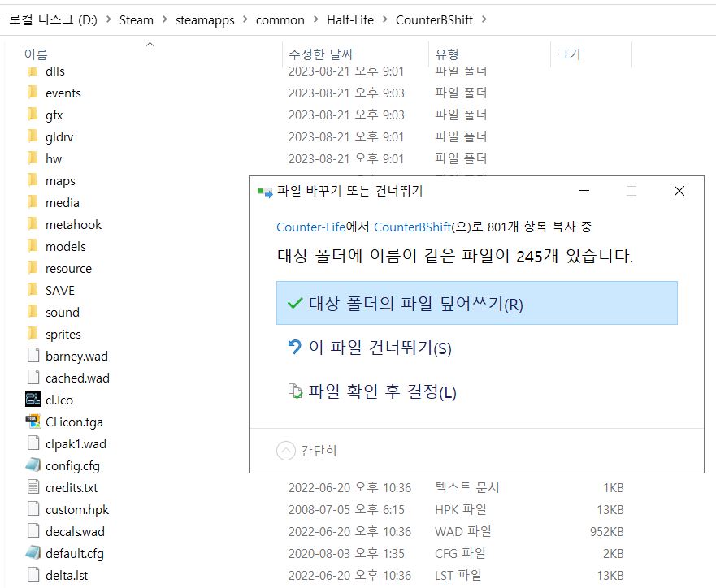Image resolution: width=716 pixels, height=588 pixels.
Task: Sort by 수정한 날짜 column header
Action: pos(321,54)
